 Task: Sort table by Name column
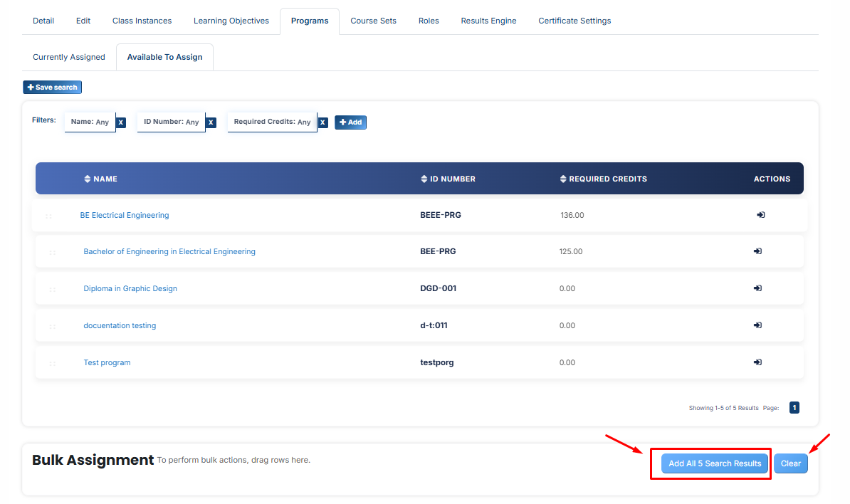pos(101,179)
